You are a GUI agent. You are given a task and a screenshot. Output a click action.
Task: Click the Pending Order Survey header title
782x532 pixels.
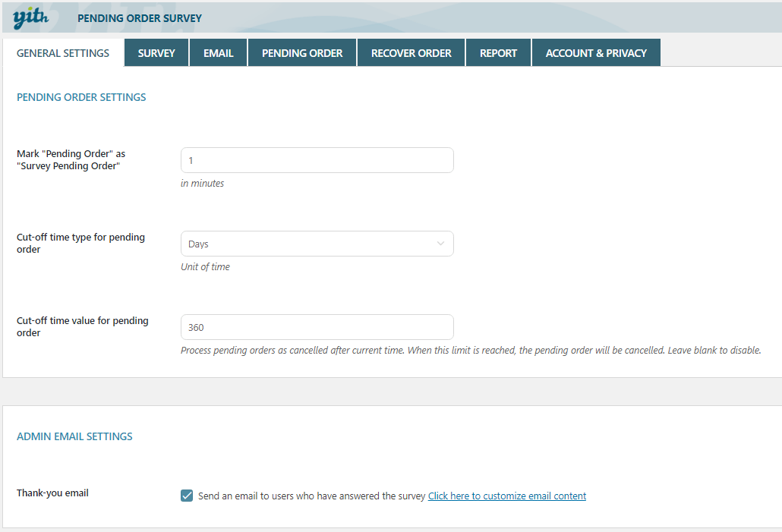click(140, 18)
